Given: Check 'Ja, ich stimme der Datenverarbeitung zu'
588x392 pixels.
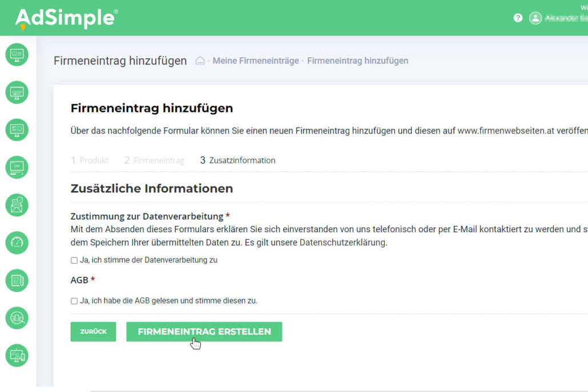Looking at the screenshot, I should pos(74,260).
